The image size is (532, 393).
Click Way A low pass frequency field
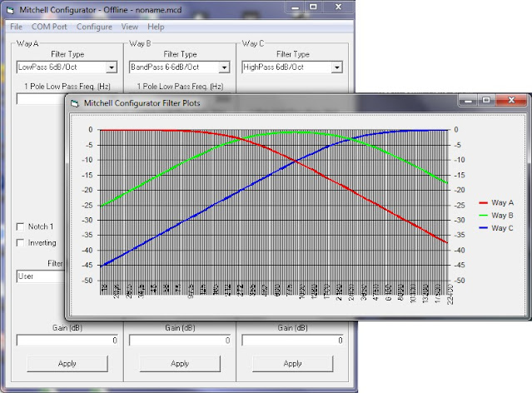(41, 99)
